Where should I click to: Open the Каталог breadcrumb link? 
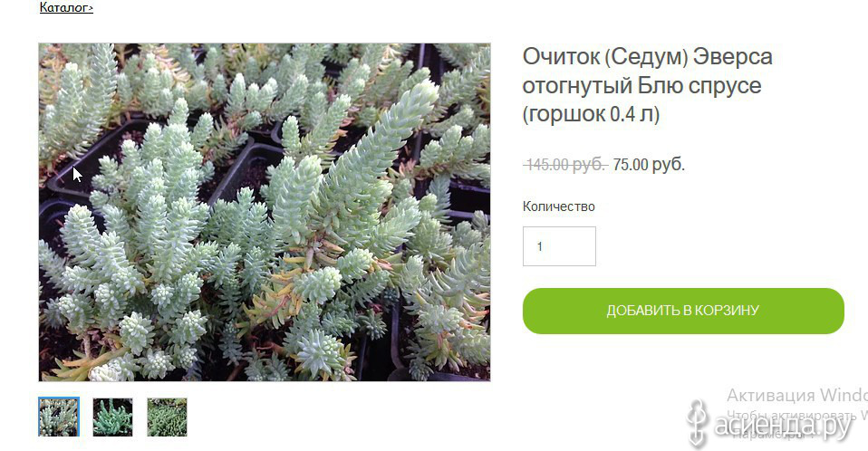click(x=63, y=7)
